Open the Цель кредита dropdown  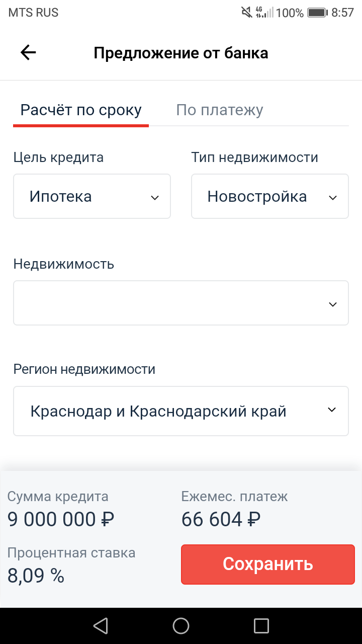pyautogui.click(x=92, y=196)
